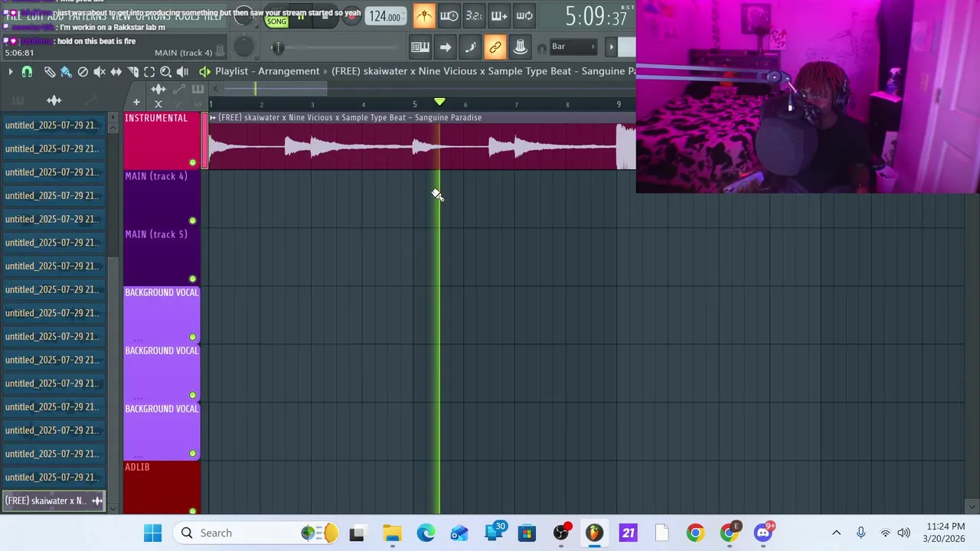Mute the ADLIB track with its green dot
The width and height of the screenshot is (980, 551).
coord(192,510)
